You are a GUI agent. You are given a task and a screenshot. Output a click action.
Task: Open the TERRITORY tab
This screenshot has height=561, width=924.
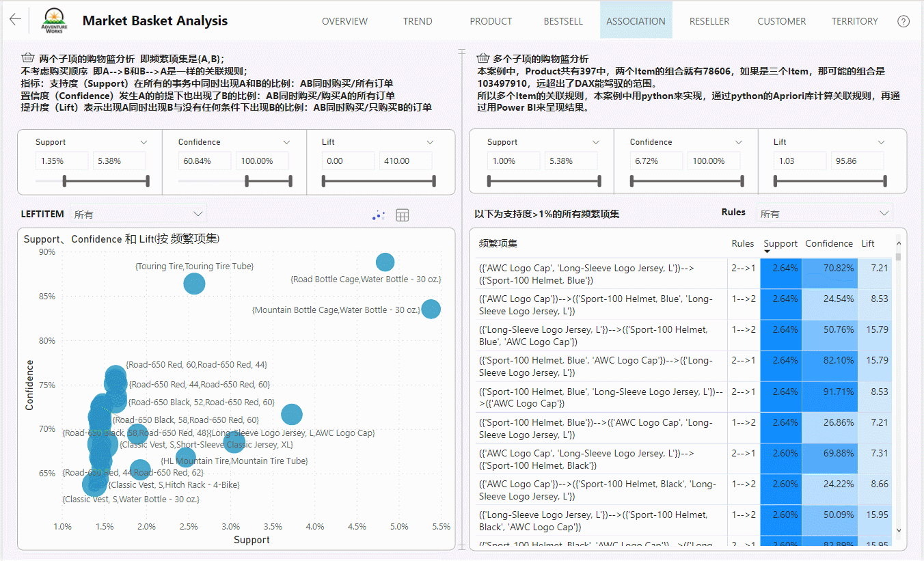coord(854,21)
